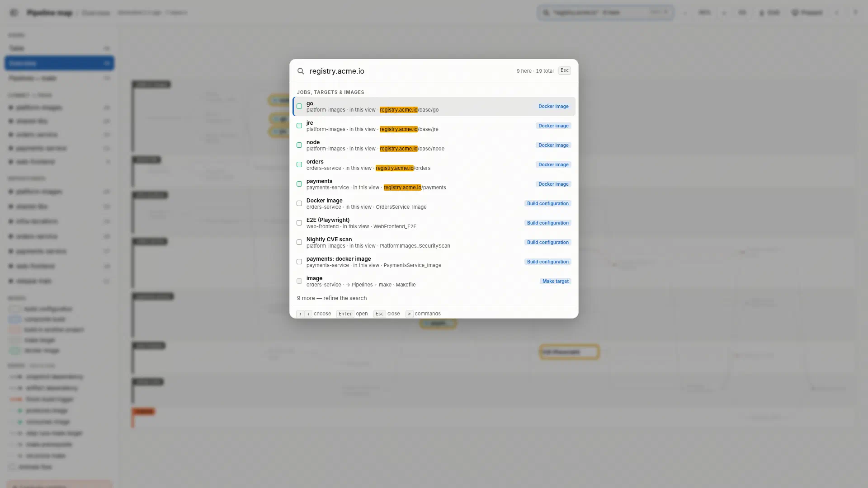The width and height of the screenshot is (868, 488).
Task: Click the '>' keycap beside commands
Action: (409, 314)
